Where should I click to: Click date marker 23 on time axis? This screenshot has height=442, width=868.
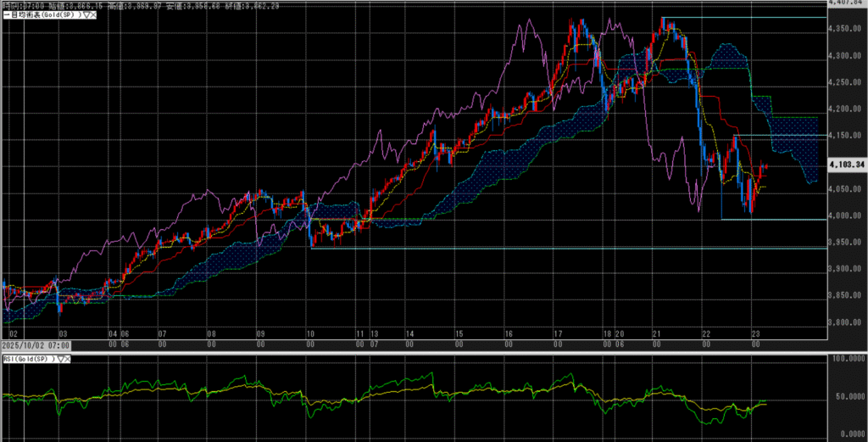754,335
